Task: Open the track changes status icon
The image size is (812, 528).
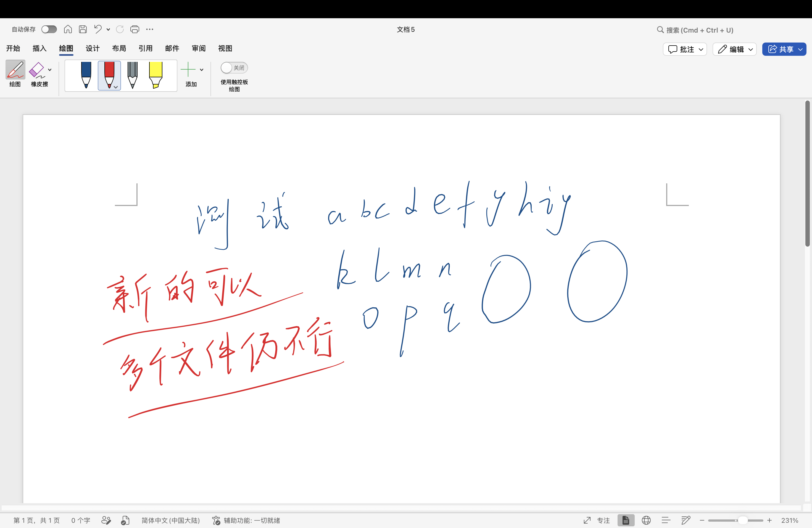Action: (x=106, y=520)
